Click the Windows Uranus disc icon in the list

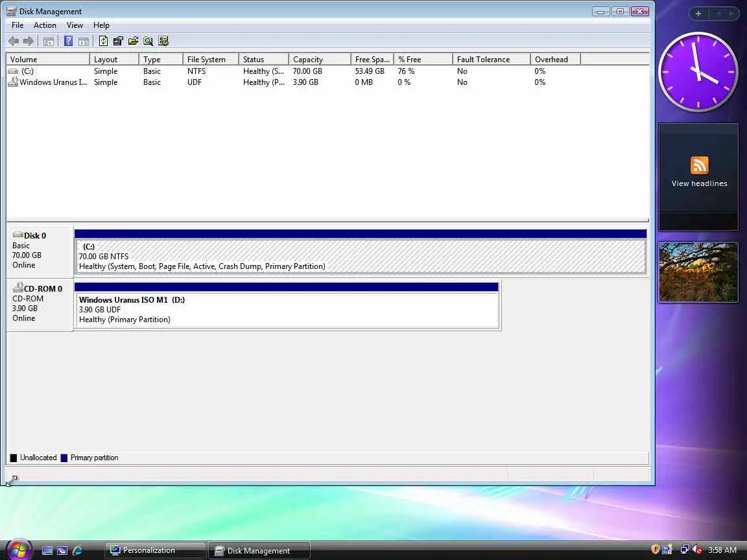point(13,82)
